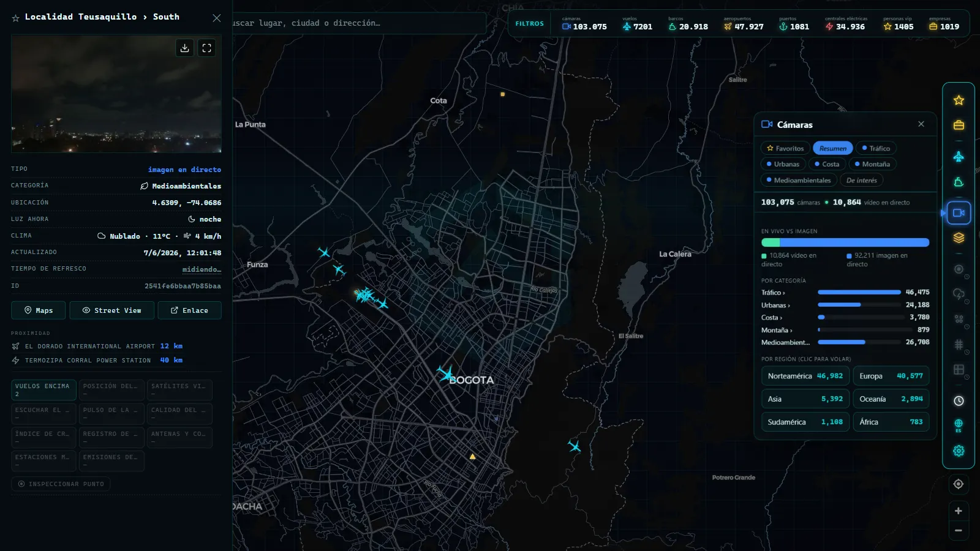Select the airplane flights layer in sidebar
This screenshot has width=980, height=551.
[959, 157]
